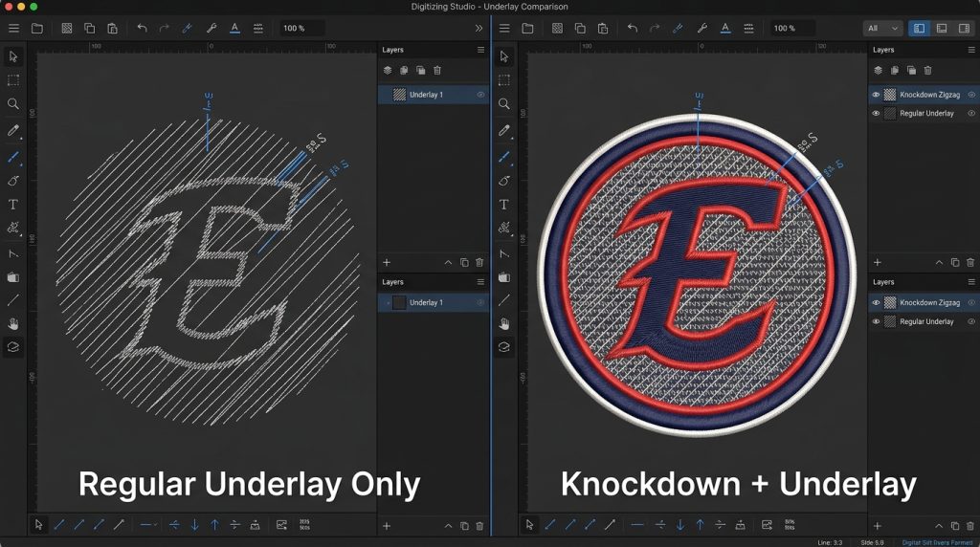Open the folder icon in left pane toolbar

point(37,28)
